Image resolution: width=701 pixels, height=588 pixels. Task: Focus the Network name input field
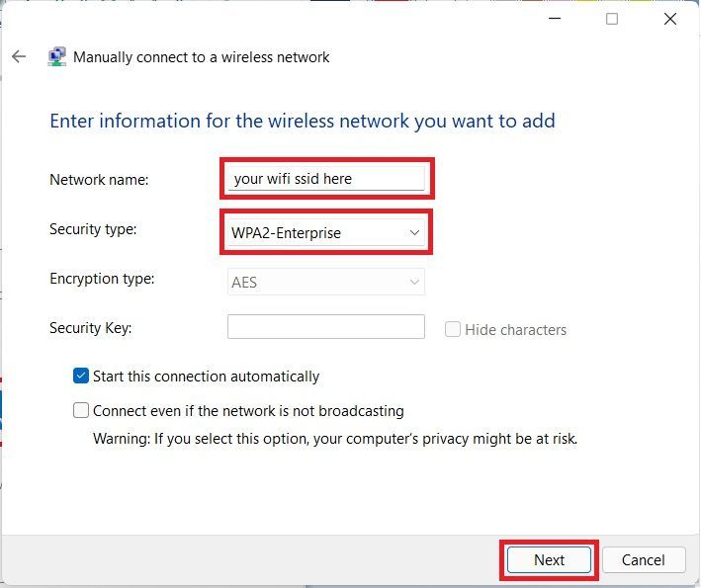point(326,179)
